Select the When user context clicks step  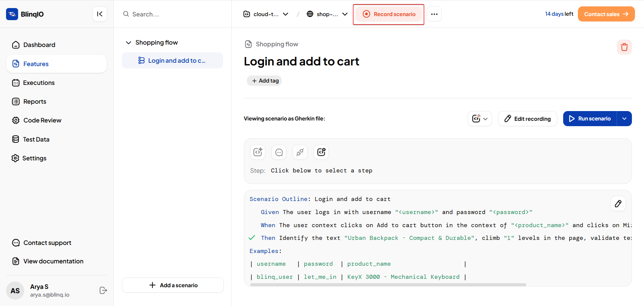(446, 225)
